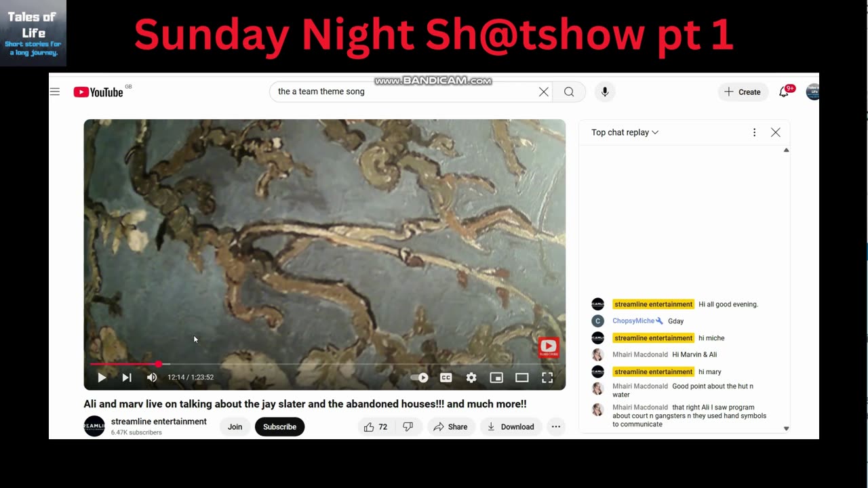Image resolution: width=868 pixels, height=488 pixels.
Task: Enable theater mode
Action: [x=521, y=378]
